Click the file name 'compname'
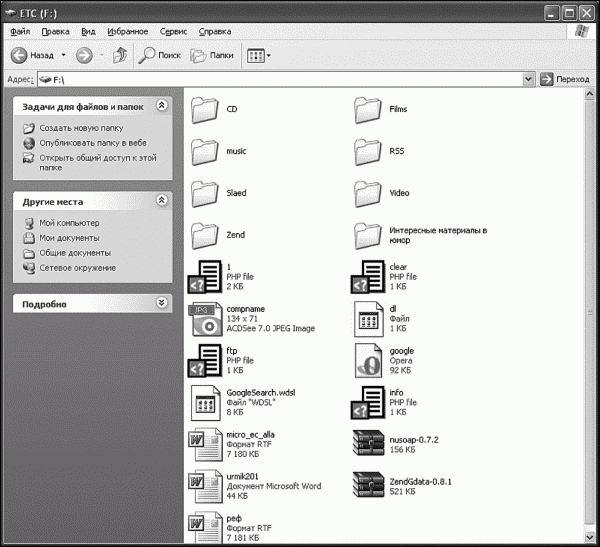The height and width of the screenshot is (547, 600). pos(246,309)
